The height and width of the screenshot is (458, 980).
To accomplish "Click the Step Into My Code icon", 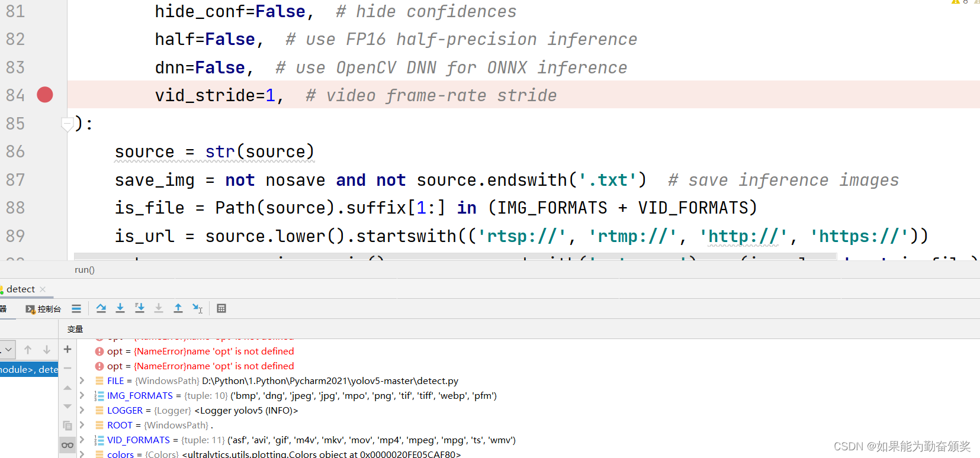I will tap(140, 308).
